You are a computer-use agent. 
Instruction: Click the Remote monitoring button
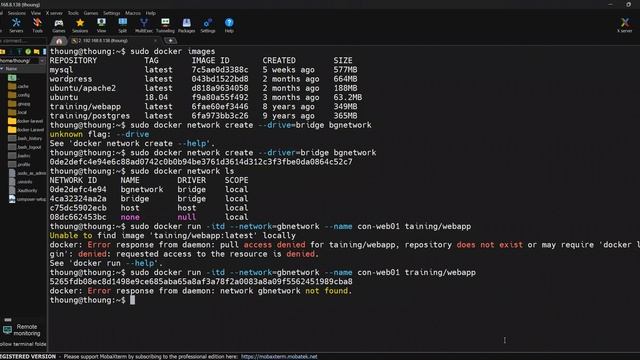click(x=23, y=330)
